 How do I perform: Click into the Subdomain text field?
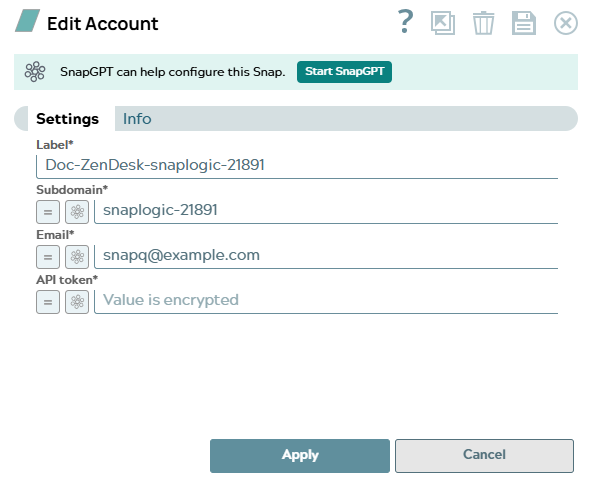click(x=326, y=211)
